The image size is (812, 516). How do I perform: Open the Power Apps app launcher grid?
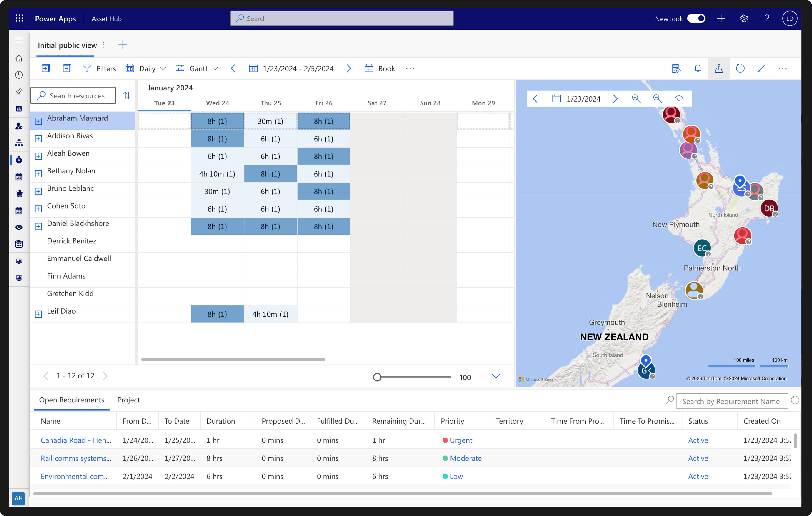coord(19,19)
